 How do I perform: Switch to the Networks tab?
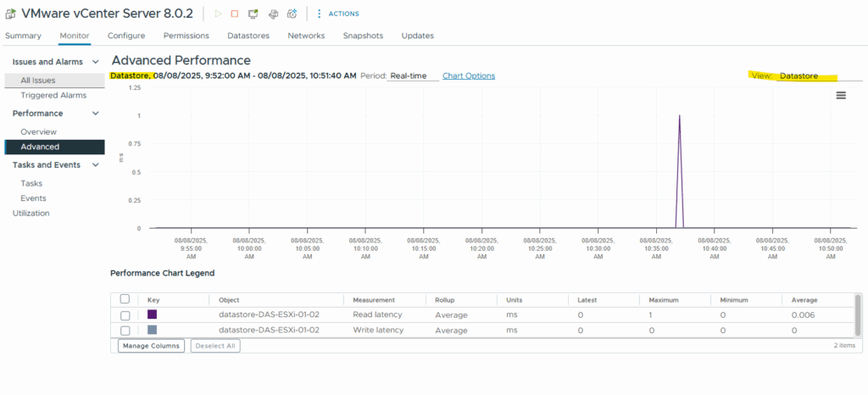[306, 36]
